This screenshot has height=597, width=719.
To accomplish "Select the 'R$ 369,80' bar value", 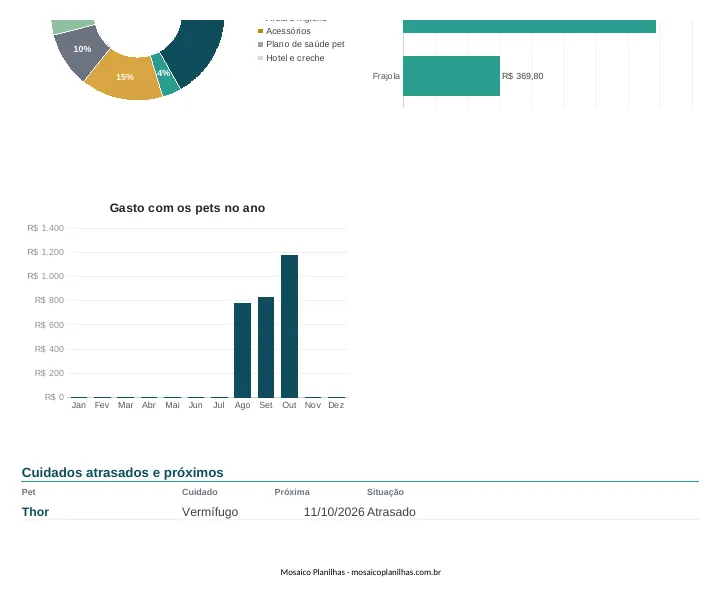I will pos(522,76).
